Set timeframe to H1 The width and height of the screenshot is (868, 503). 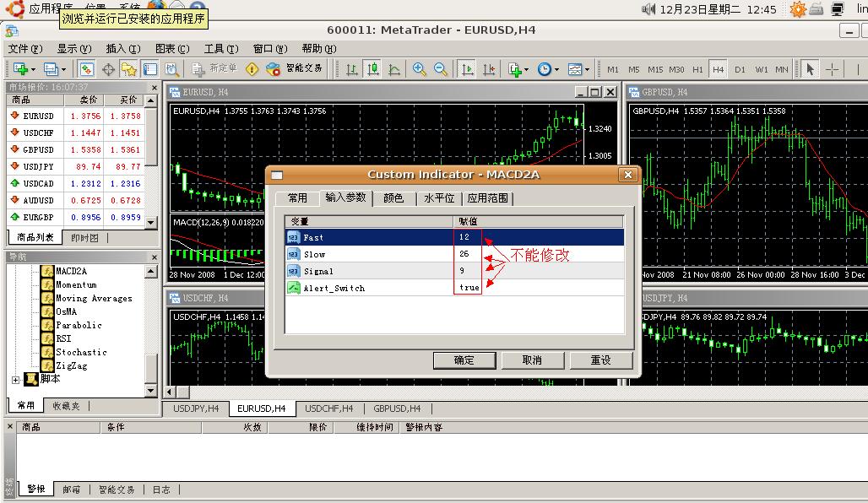(697, 70)
